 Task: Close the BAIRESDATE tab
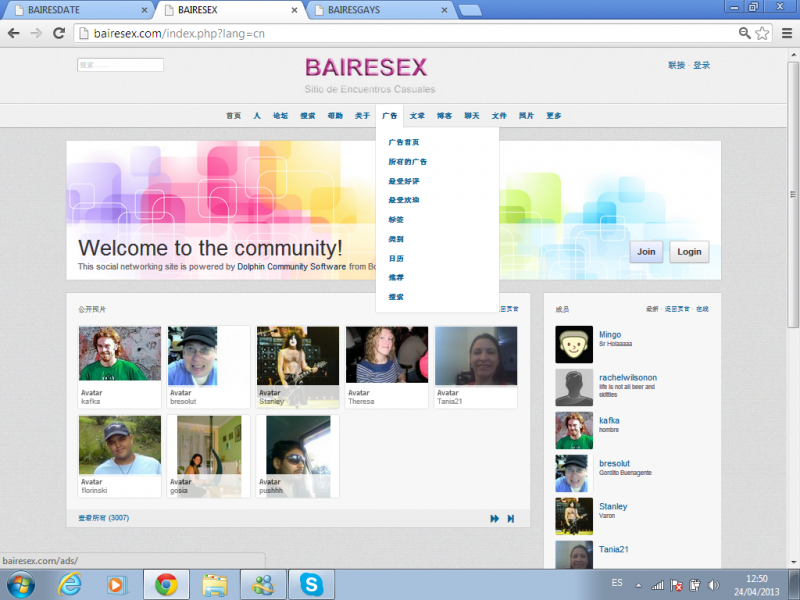[144, 10]
